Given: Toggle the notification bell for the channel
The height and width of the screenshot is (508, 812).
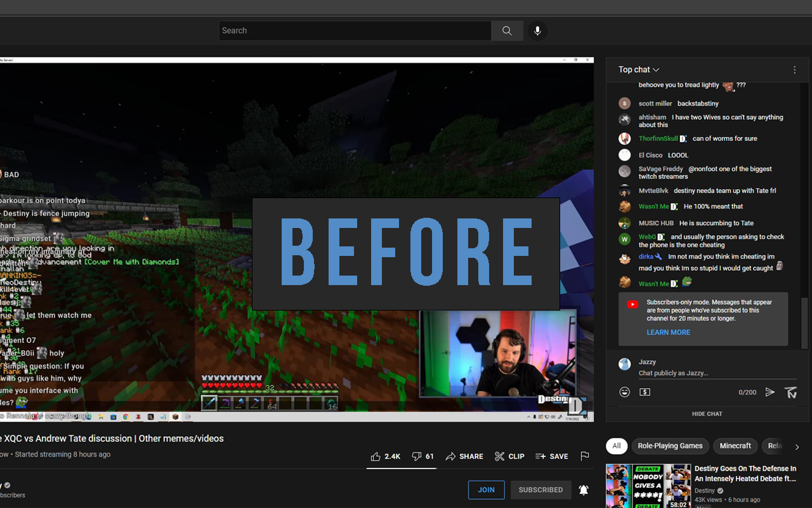Looking at the screenshot, I should click(x=584, y=490).
